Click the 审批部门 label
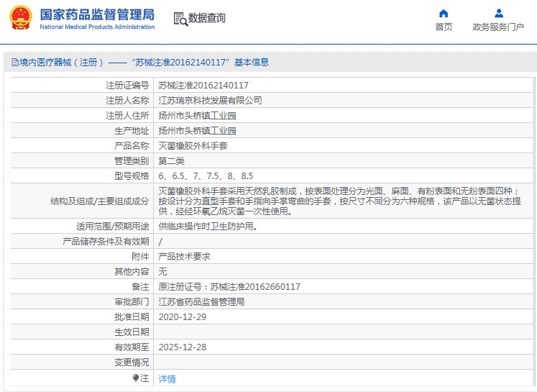537x392 pixels. pos(132,302)
